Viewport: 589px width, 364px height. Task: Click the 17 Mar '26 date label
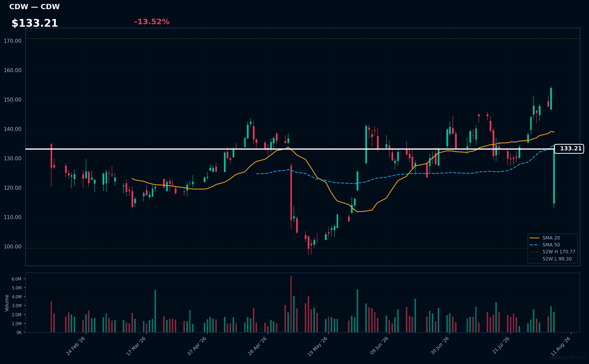136,346
